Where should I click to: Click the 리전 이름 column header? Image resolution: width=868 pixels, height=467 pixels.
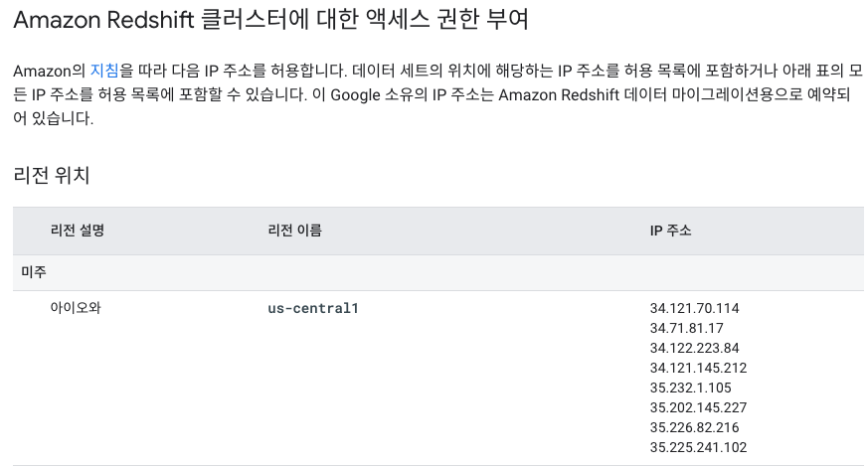pos(294,231)
